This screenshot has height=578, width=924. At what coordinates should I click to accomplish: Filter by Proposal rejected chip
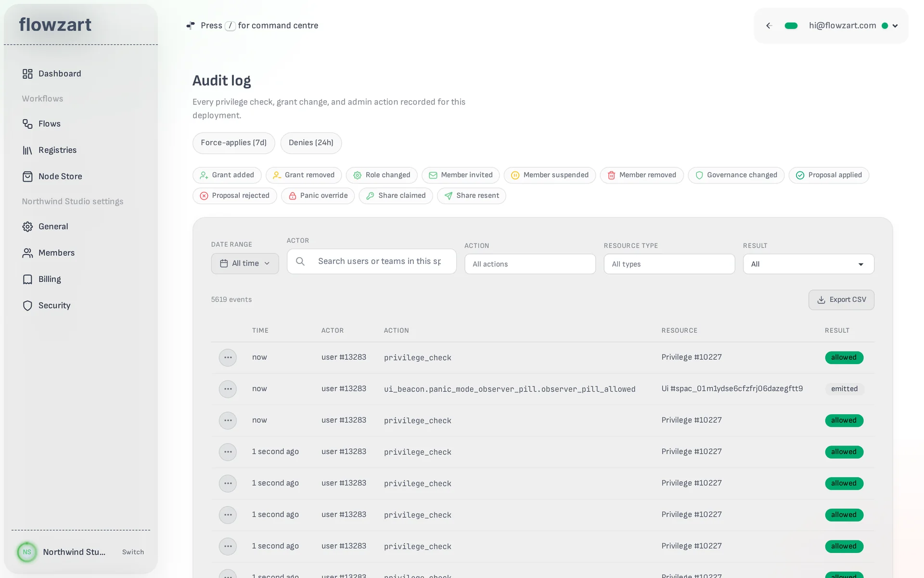(234, 196)
